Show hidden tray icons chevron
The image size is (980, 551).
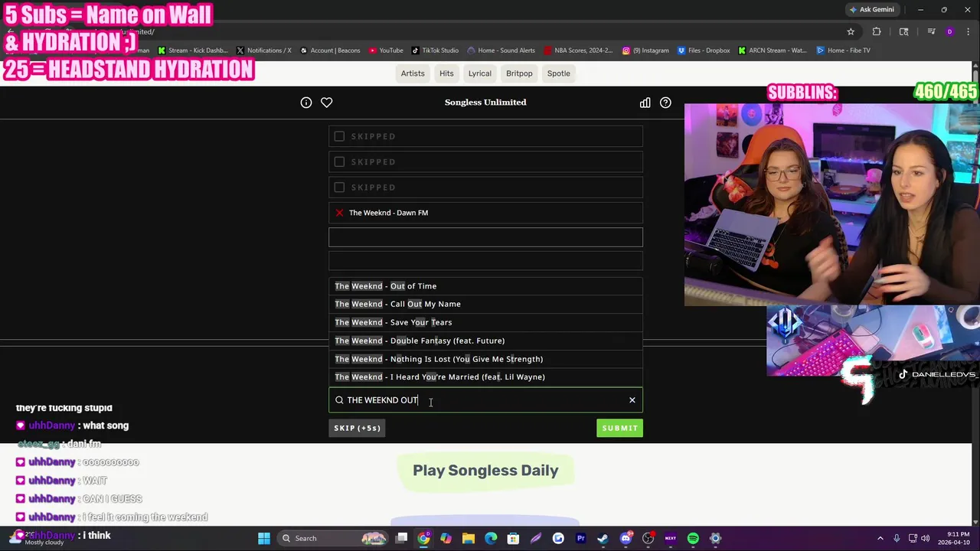click(880, 538)
